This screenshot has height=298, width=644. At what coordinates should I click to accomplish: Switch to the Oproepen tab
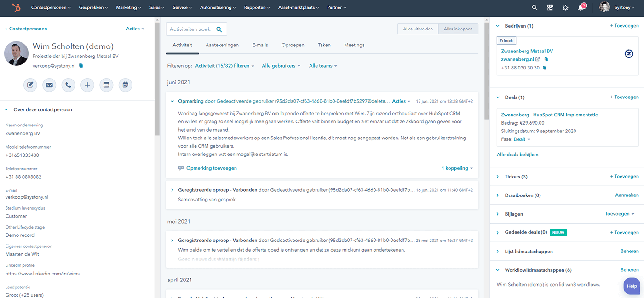pos(293,45)
